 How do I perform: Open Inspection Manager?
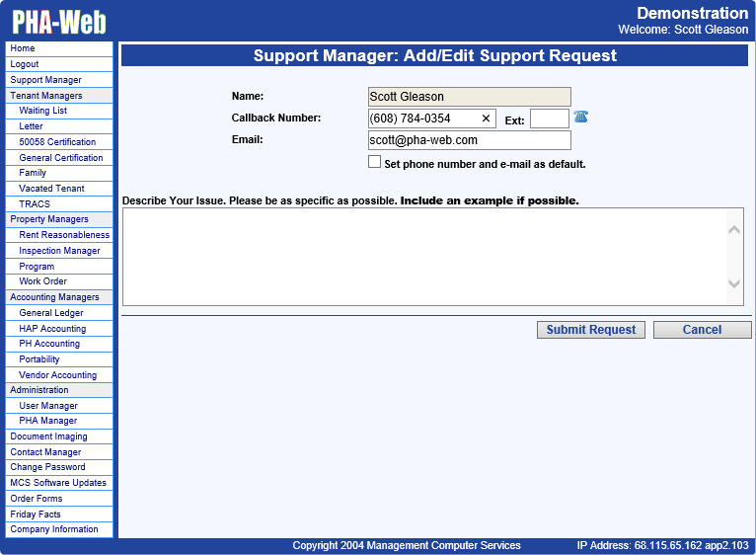click(x=59, y=251)
